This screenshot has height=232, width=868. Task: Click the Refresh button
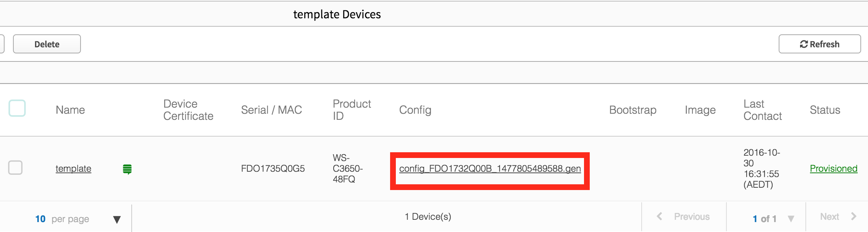tap(820, 44)
